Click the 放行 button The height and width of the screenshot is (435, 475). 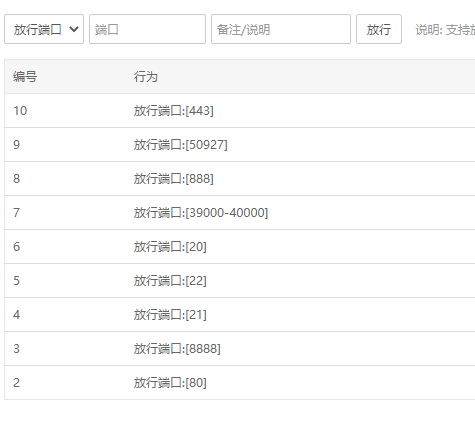click(x=379, y=29)
